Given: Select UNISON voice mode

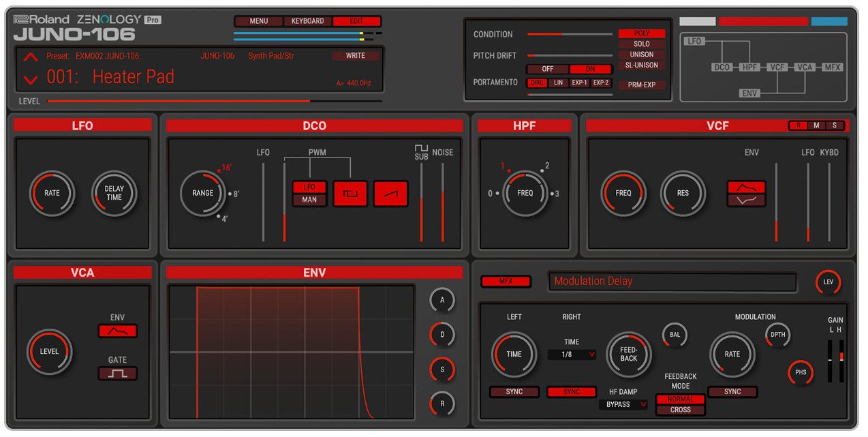Looking at the screenshot, I should [x=642, y=55].
